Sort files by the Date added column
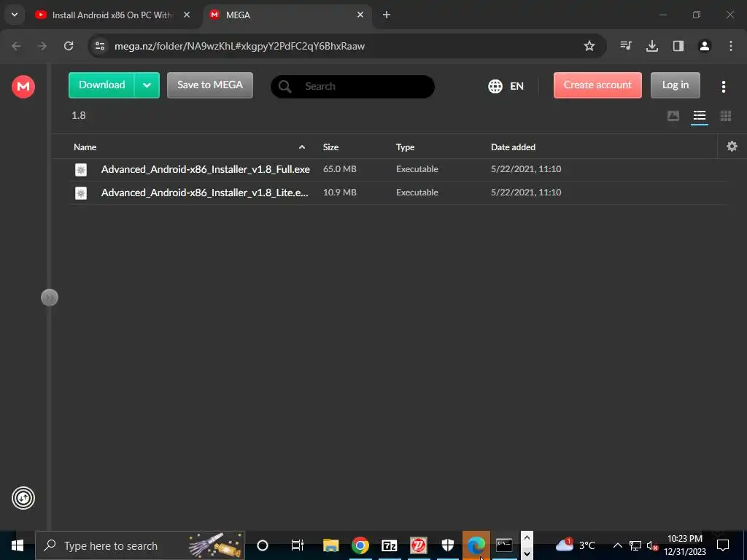 [513, 147]
